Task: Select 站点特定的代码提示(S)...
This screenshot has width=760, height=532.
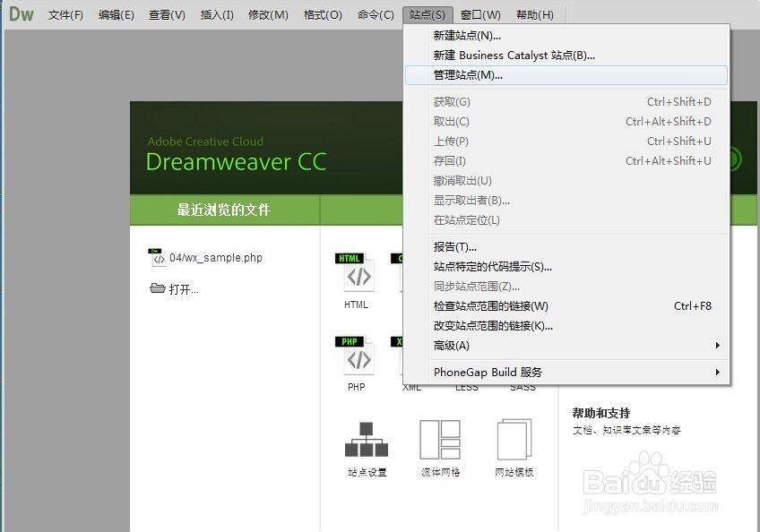Action: click(x=566, y=267)
